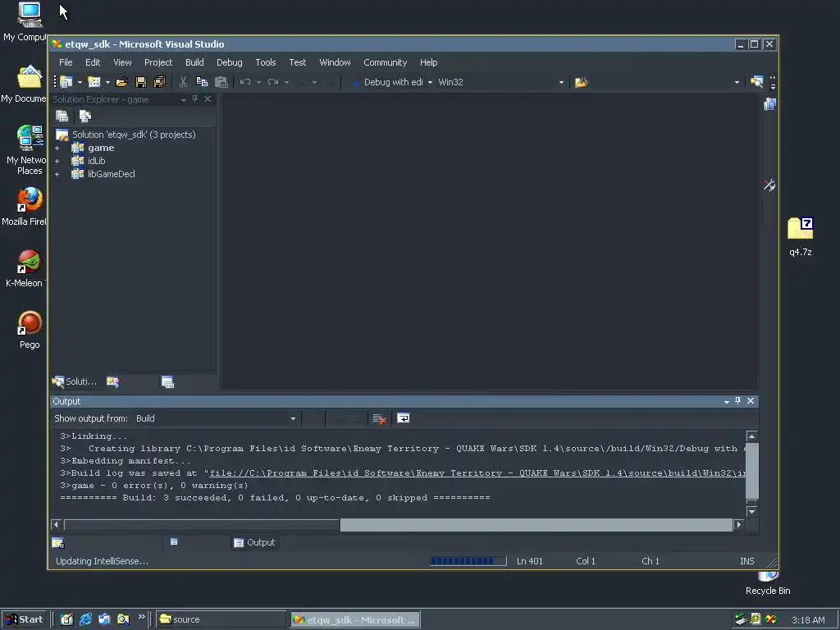Open the Tools menu
The height and width of the screenshot is (630, 840).
tap(266, 62)
